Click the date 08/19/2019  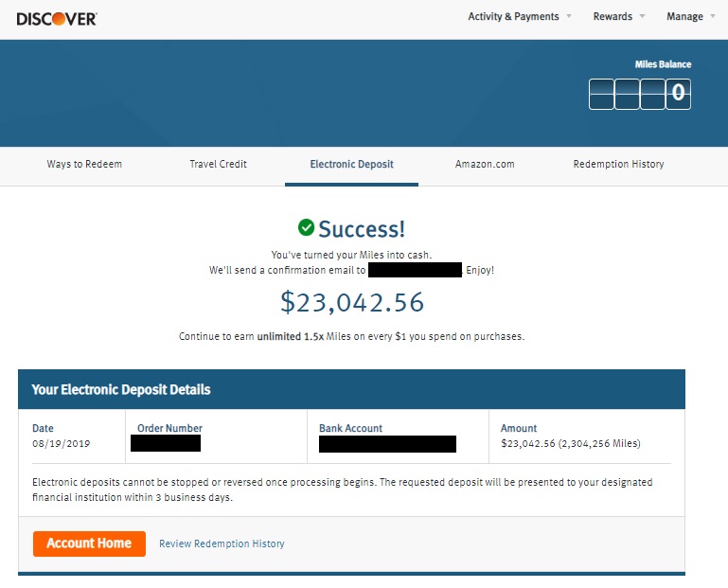[61, 443]
